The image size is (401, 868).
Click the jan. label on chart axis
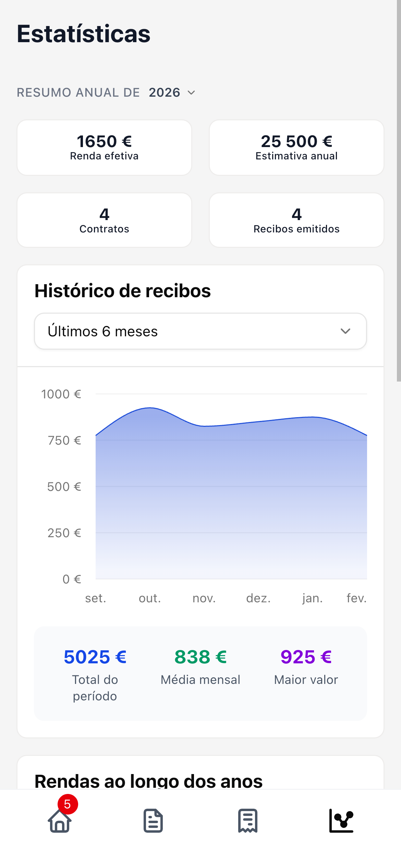pos(312,598)
